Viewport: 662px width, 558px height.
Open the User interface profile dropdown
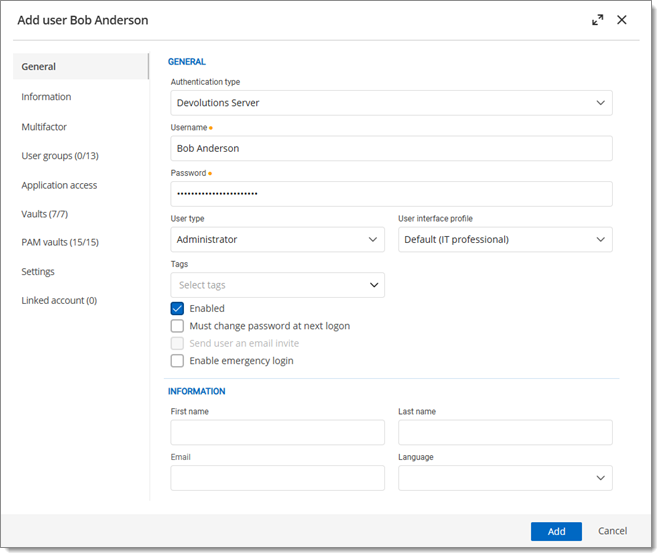[505, 239]
